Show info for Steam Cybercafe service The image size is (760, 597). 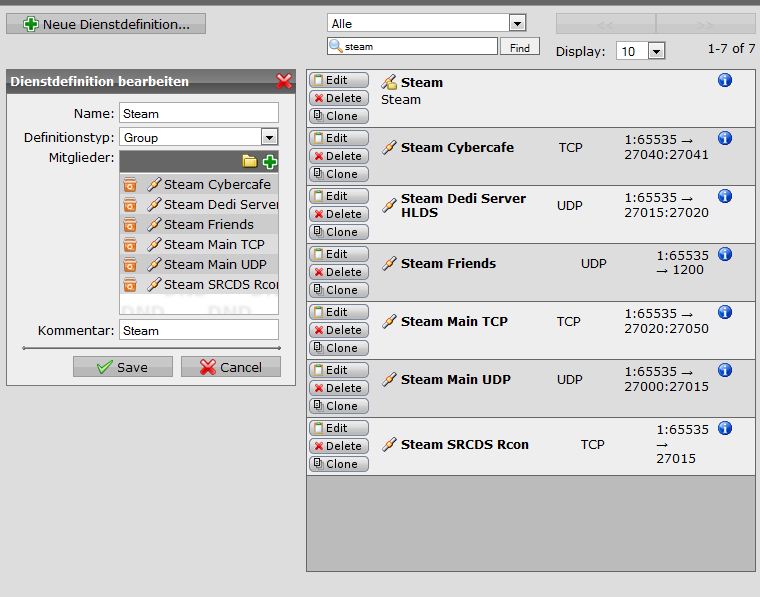click(725, 139)
